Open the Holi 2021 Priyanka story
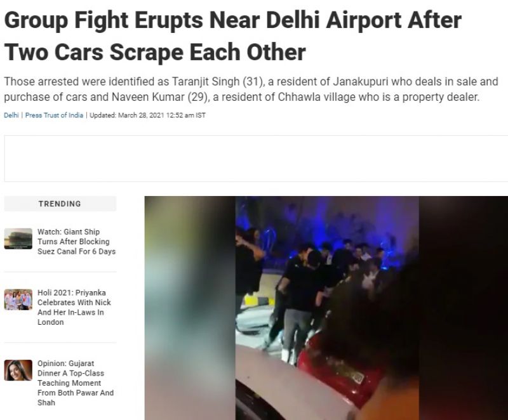Viewport: 508px width, 420px height. tap(74, 307)
